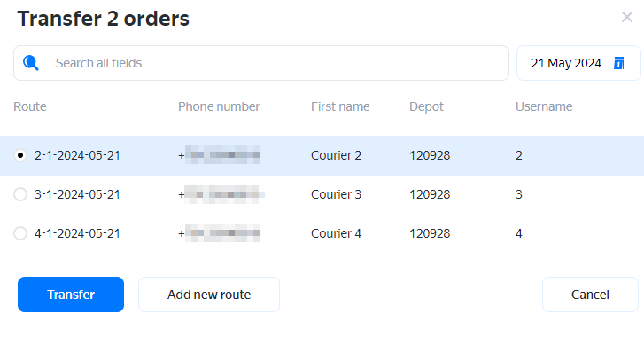Sort by Phone number column header
This screenshot has width=644, height=338.
point(219,106)
